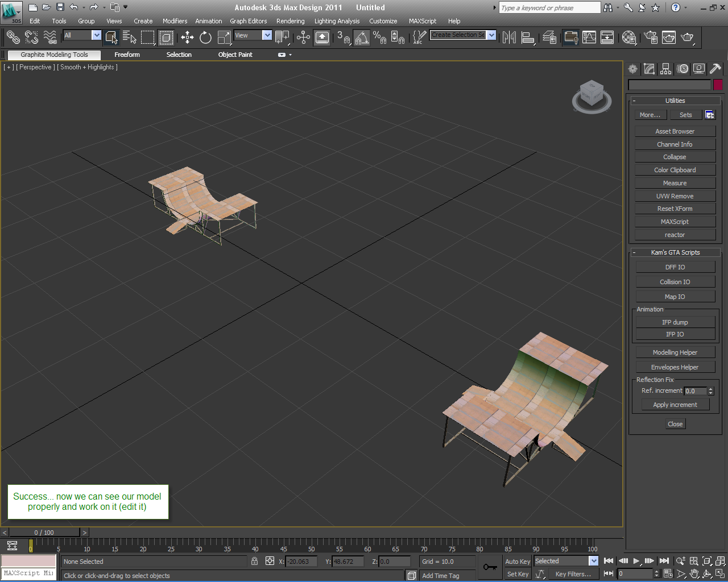Screen dimensions: 728x582
Task: Open the Graphite ribbon options arrow
Action: [x=290, y=55]
